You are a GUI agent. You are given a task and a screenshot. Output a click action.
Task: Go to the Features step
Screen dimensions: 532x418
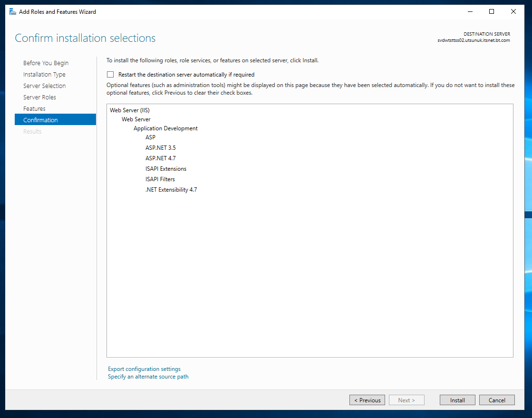34,108
